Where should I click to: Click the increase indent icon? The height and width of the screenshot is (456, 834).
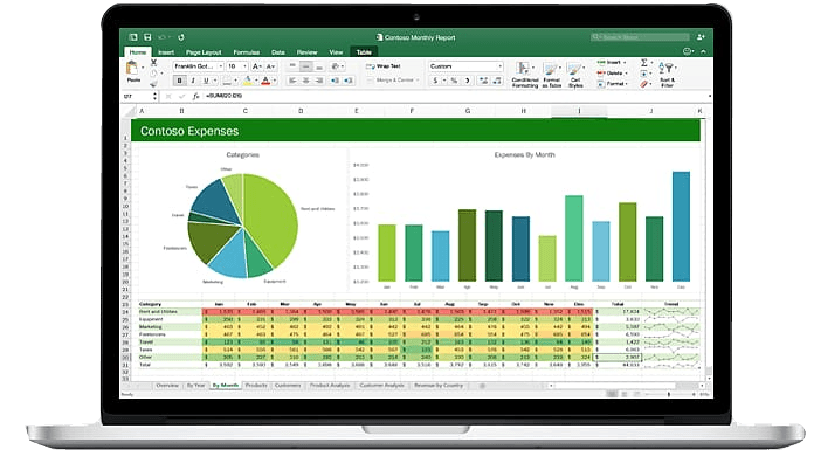(x=348, y=80)
